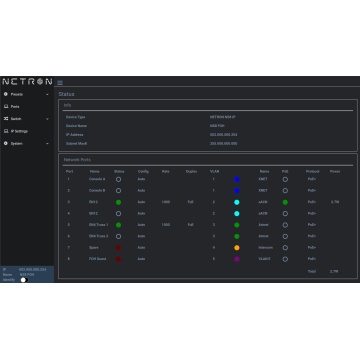Click the PoE indicator for Console B row
Image resolution: width=360 pixels, height=360 pixels.
(x=285, y=191)
